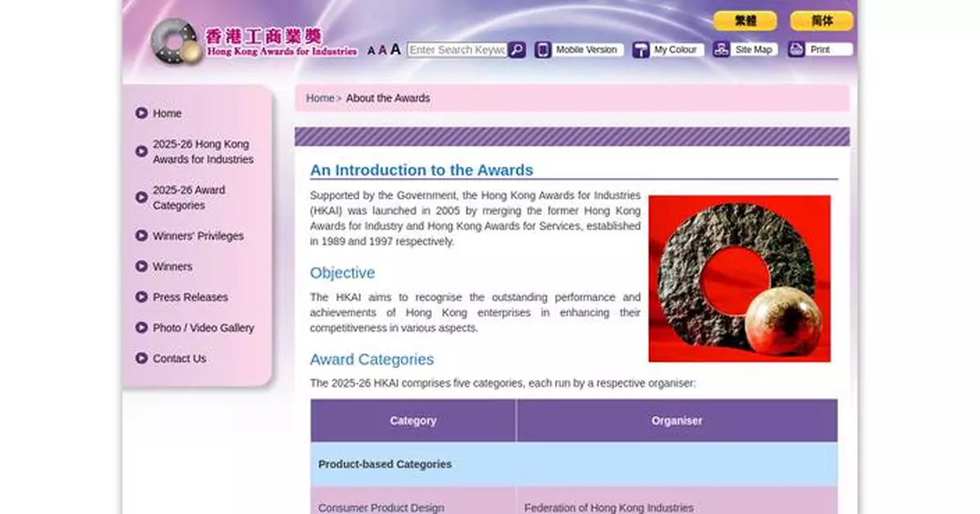Click the search magnifying glass icon
This screenshot has height=514, width=980.
[516, 50]
